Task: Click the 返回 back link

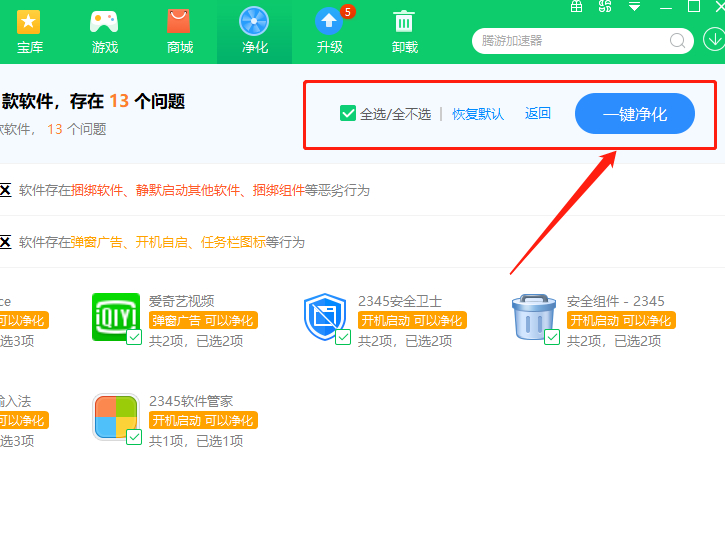Action: (x=537, y=113)
